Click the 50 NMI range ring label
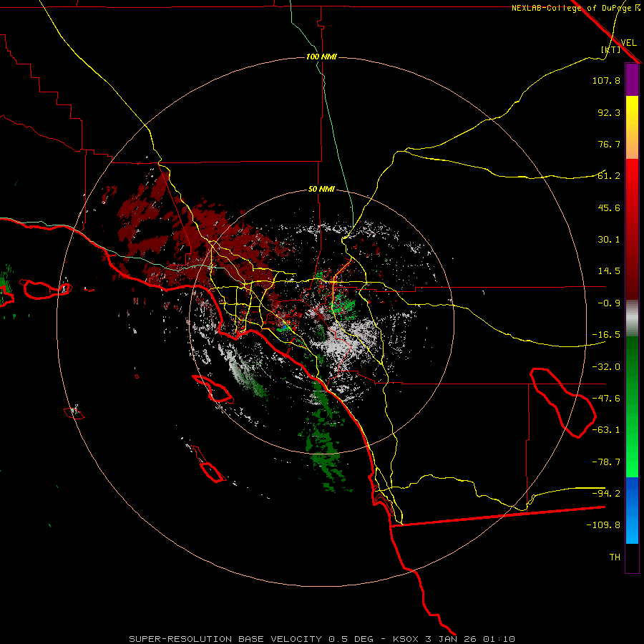 (321, 189)
